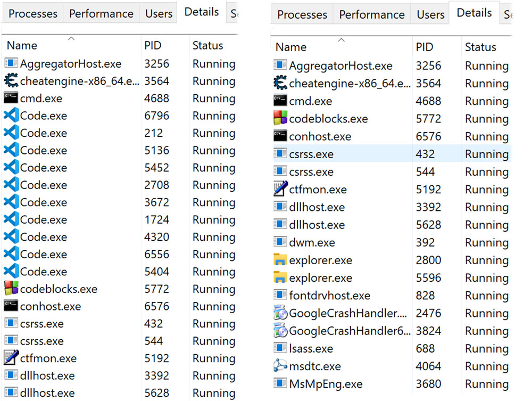Screen dimensions: 532x401
Task: Click the codeblocks.exe icon in the right panel
Action: 280,119
